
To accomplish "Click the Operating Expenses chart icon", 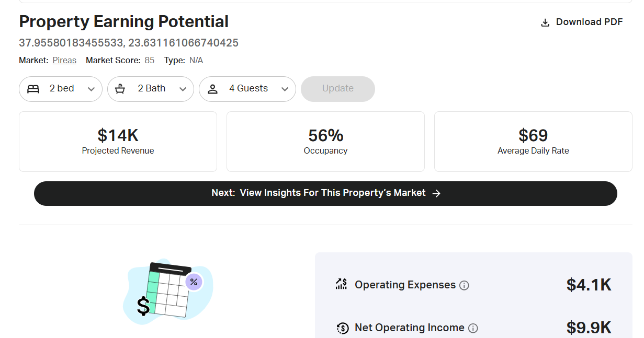I will point(342,284).
